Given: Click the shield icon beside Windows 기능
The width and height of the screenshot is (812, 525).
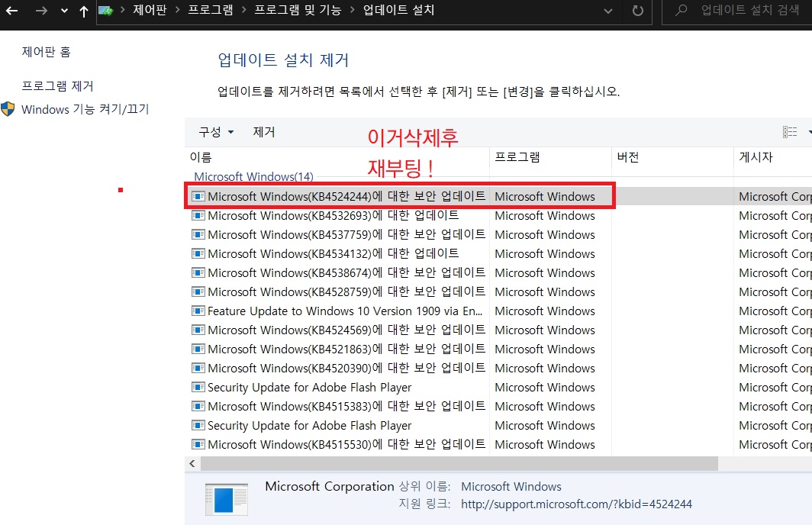Looking at the screenshot, I should click(x=8, y=108).
